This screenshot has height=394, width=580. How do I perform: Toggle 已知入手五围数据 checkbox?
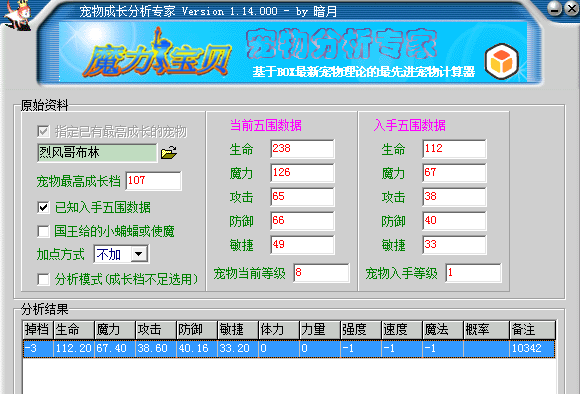43,207
